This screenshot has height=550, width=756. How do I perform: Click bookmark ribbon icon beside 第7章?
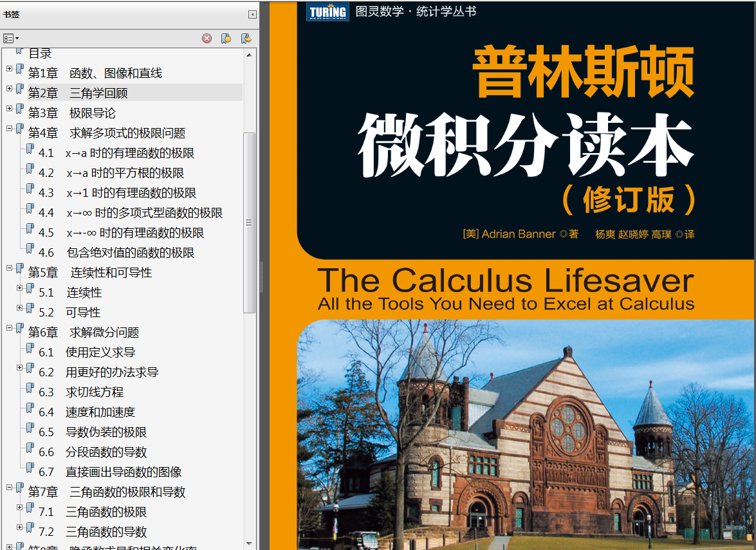20,488
